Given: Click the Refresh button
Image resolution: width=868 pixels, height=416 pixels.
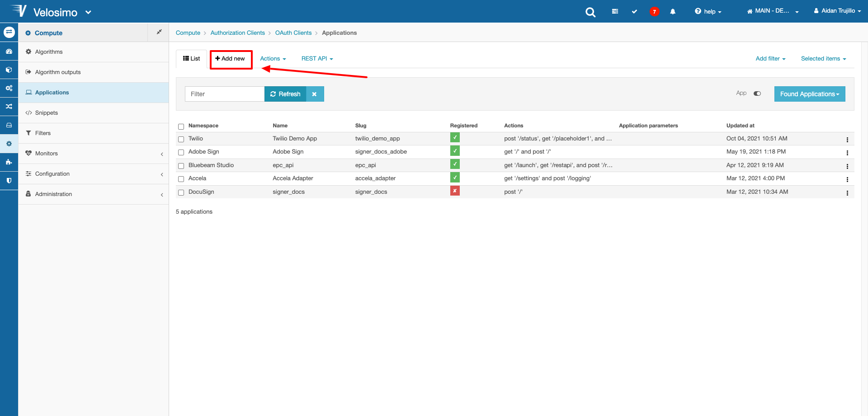Looking at the screenshot, I should [285, 94].
